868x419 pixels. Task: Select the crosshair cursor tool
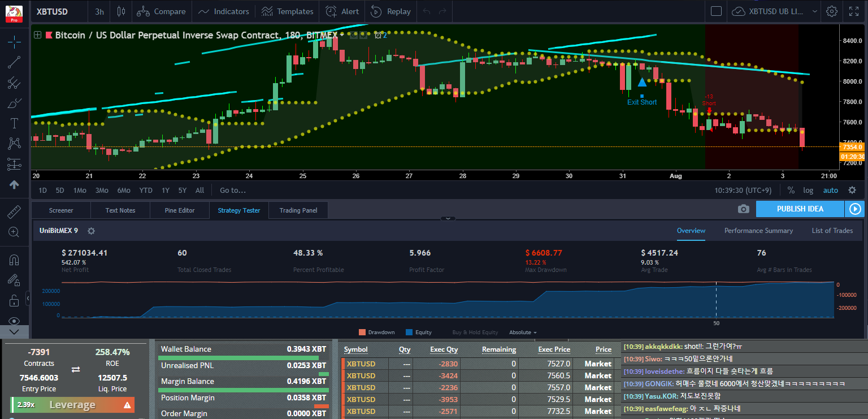14,41
